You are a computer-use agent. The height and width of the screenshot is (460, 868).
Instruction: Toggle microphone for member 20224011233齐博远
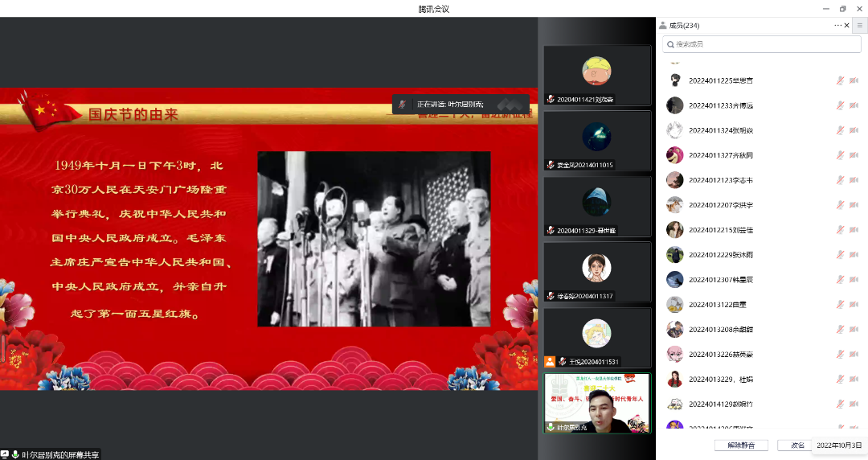tap(840, 105)
